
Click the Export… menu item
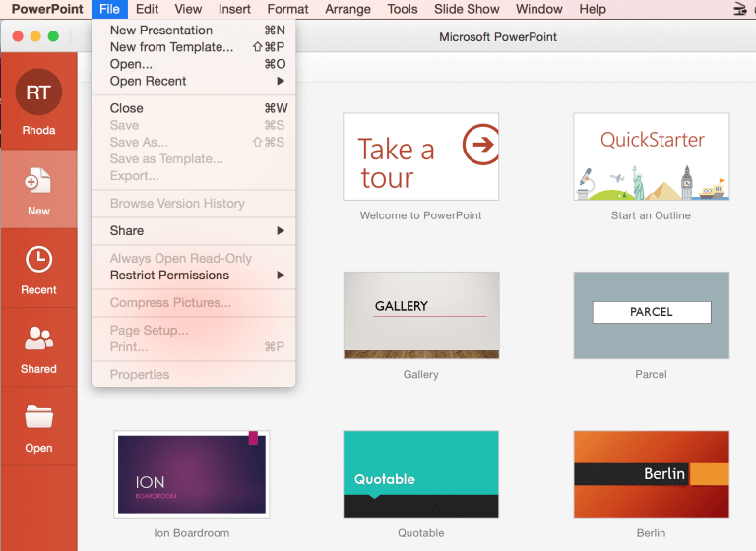pyautogui.click(x=193, y=176)
